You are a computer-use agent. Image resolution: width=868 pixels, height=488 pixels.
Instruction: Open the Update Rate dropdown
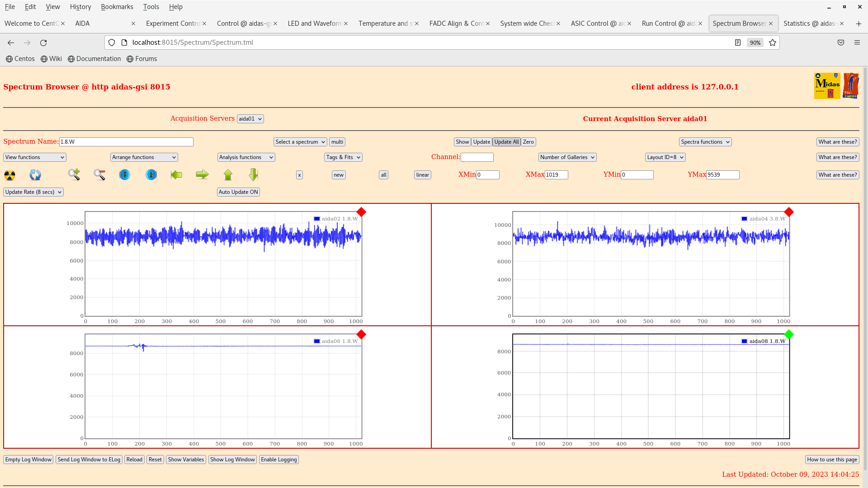click(33, 192)
